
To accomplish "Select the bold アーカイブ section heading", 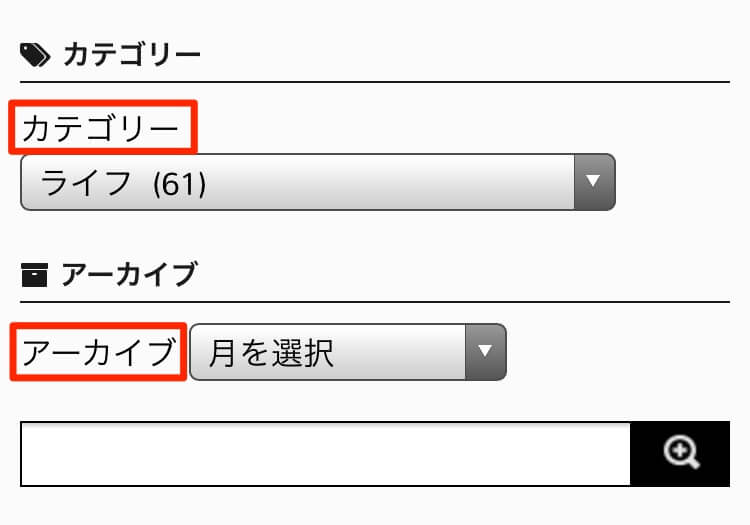I will pyautogui.click(x=129, y=275).
